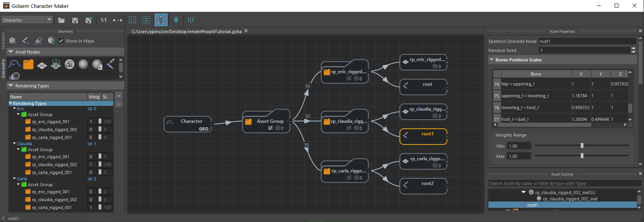Close the Asset Properties panel

point(640,31)
